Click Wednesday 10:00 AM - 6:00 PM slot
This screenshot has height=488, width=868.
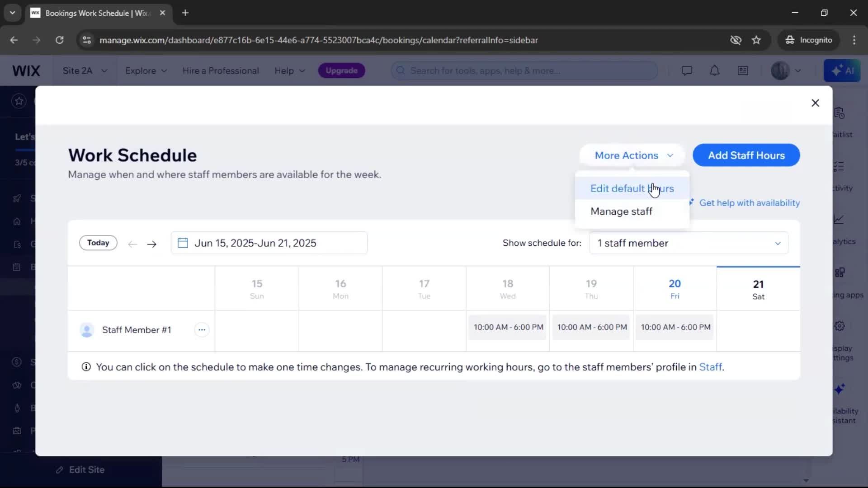[508, 327]
